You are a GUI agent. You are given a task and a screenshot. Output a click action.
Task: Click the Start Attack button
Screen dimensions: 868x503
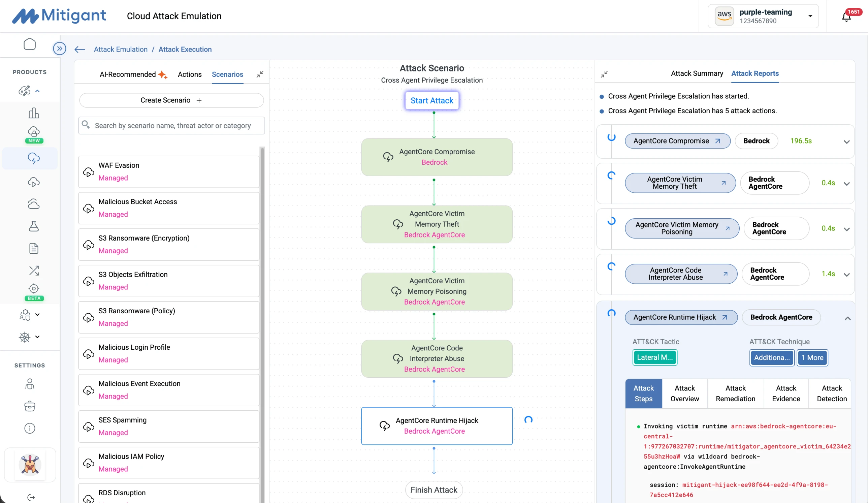pyautogui.click(x=431, y=101)
